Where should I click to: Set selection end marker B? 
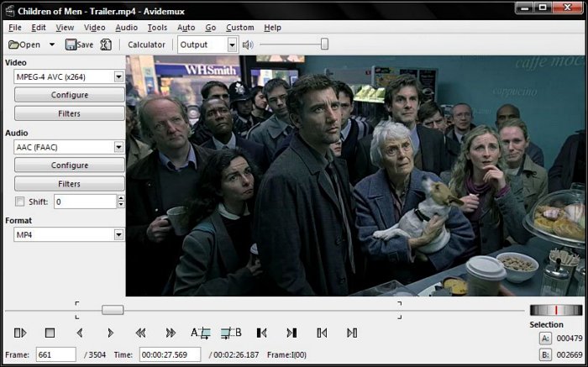[x=230, y=333]
